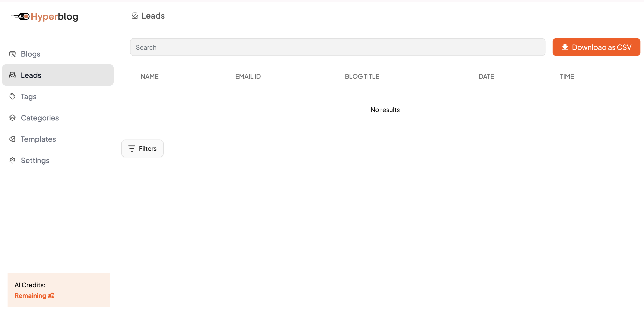Click the Remaining credits link
Image resolution: width=644 pixels, height=311 pixels.
30,296
